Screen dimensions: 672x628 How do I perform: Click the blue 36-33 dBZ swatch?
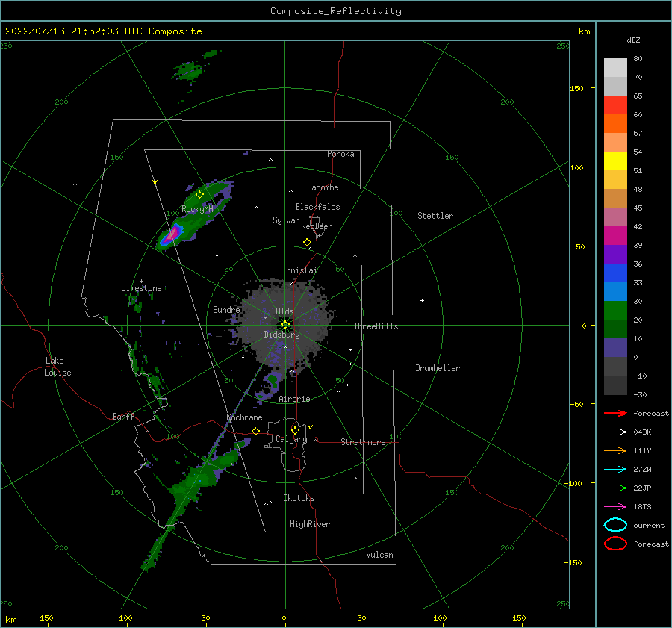(615, 273)
